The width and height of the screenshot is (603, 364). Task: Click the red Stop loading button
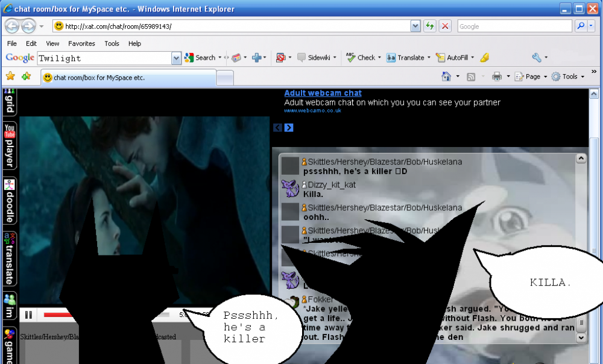tap(445, 26)
